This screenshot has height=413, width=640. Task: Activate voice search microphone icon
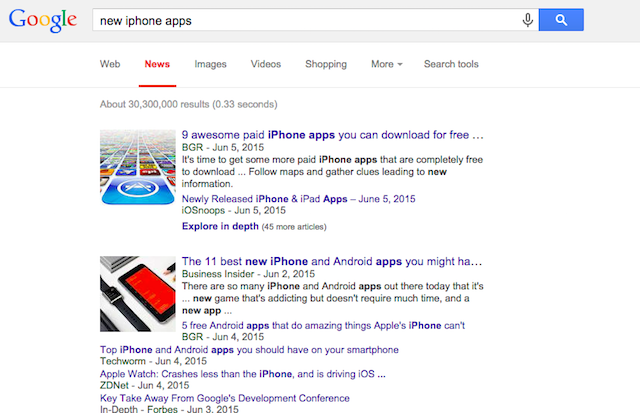527,20
